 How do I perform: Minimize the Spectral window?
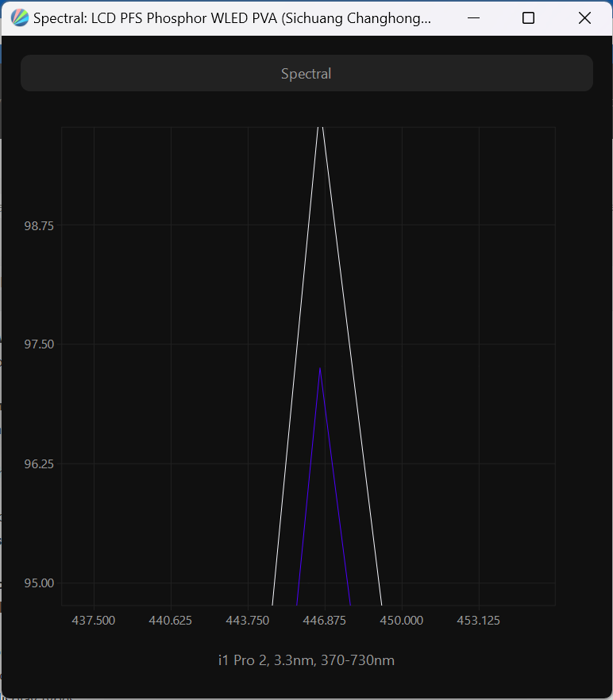click(x=473, y=17)
